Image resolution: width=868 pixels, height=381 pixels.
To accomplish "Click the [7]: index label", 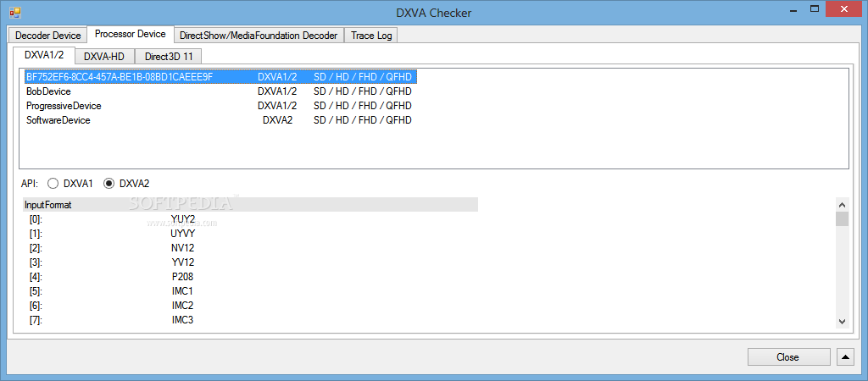I will tap(36, 320).
